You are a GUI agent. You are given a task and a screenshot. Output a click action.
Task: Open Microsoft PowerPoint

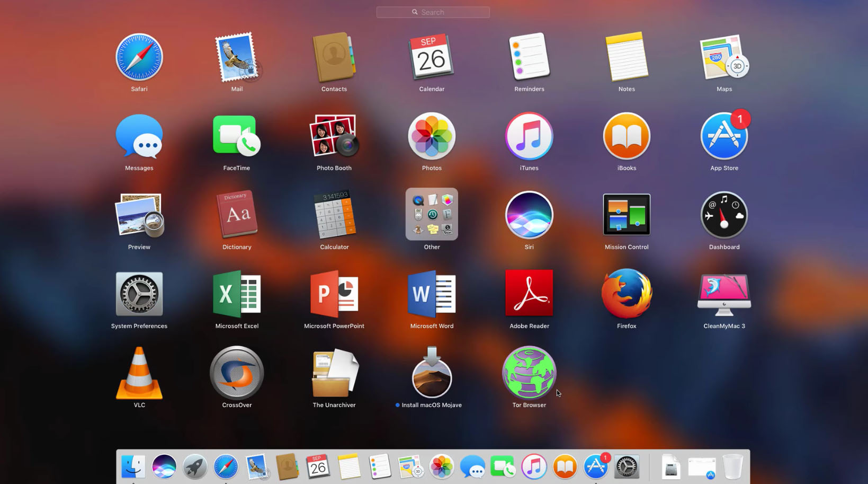(334, 294)
